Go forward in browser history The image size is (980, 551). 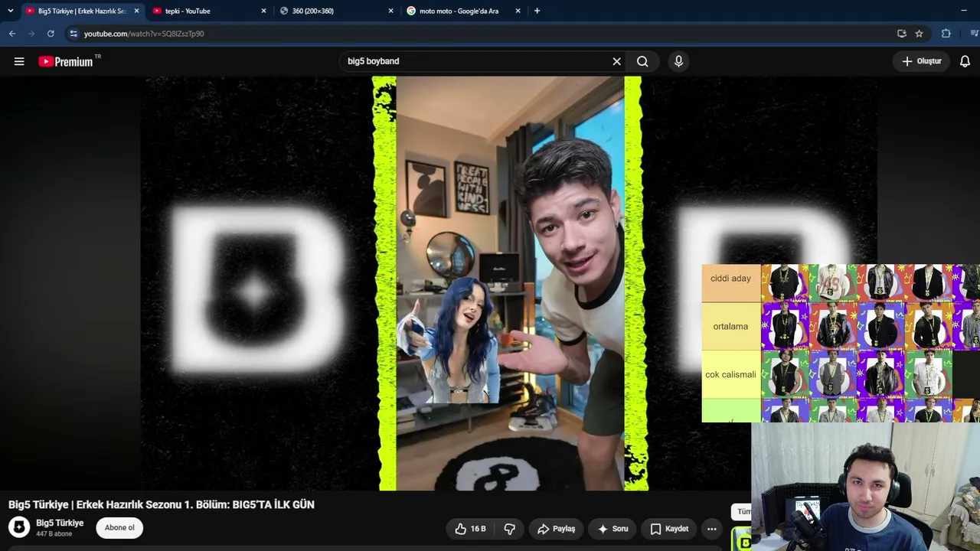(x=31, y=34)
